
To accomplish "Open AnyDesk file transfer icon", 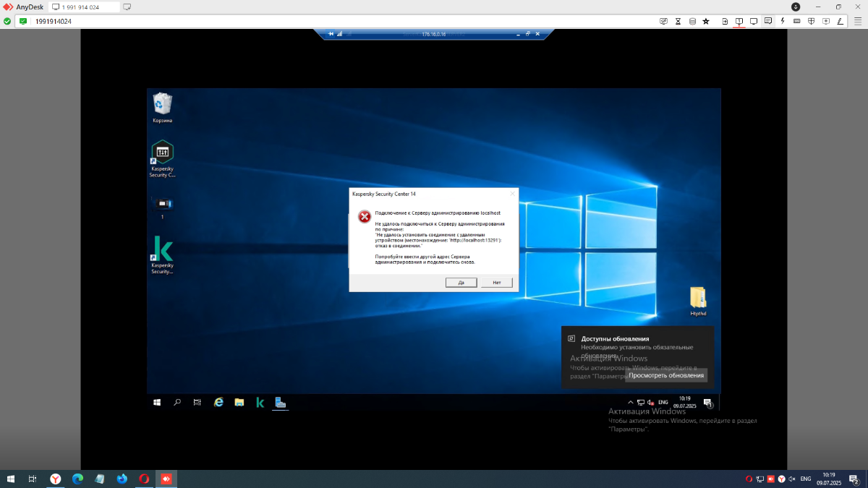I will pyautogui.click(x=725, y=21).
